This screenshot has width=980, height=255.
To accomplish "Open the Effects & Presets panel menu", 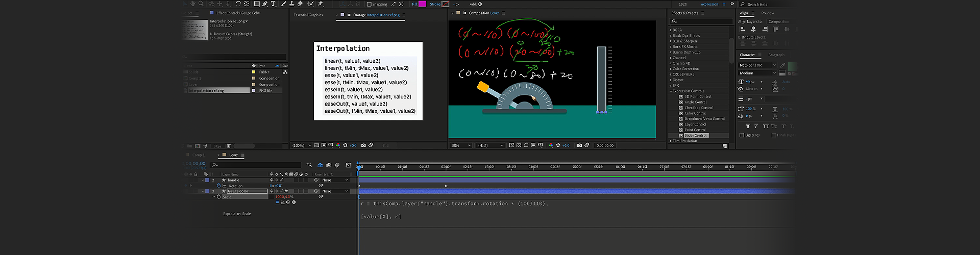I will coord(703,13).
